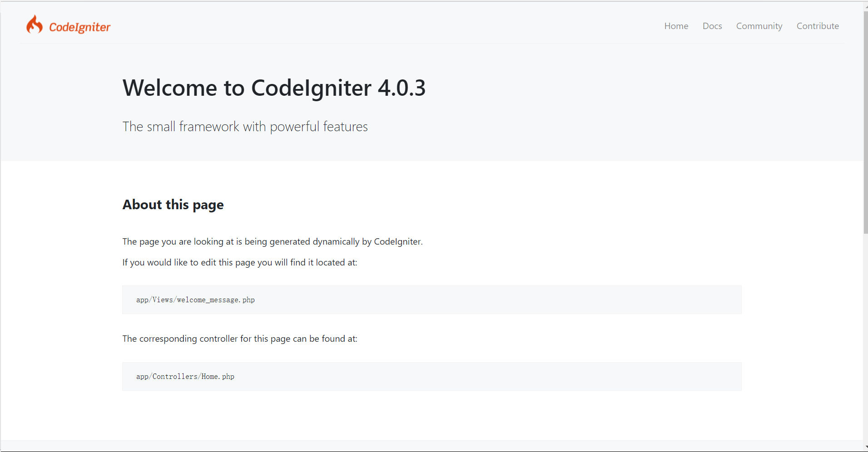Click the text about dynamic page generation
This screenshot has width=868, height=452.
pyautogui.click(x=272, y=241)
